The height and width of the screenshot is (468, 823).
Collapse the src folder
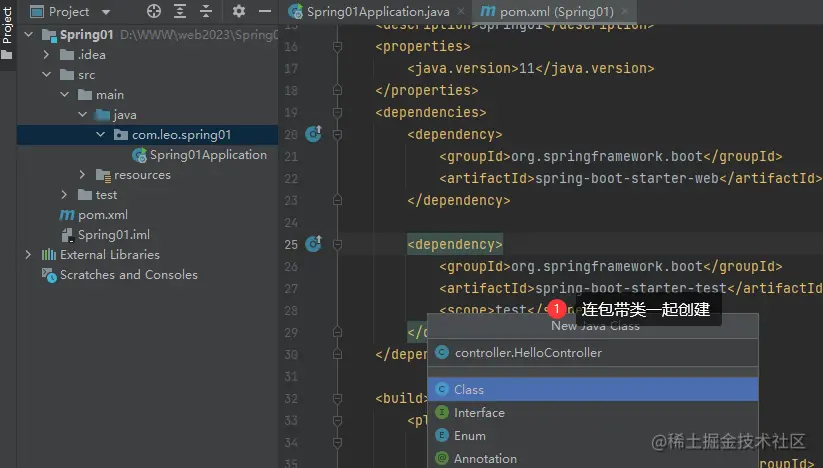46,75
